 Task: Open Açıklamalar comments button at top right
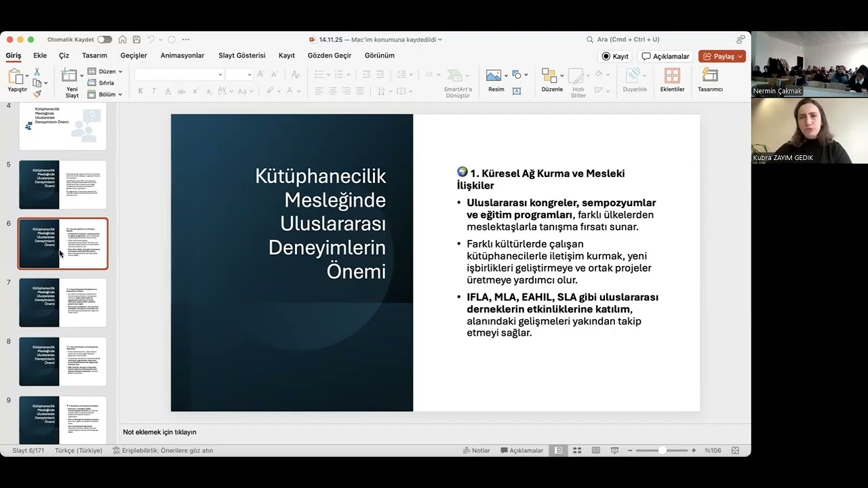click(x=666, y=56)
